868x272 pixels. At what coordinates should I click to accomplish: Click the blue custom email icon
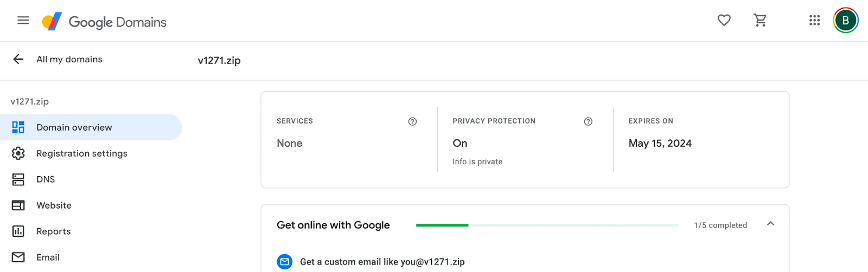point(285,262)
